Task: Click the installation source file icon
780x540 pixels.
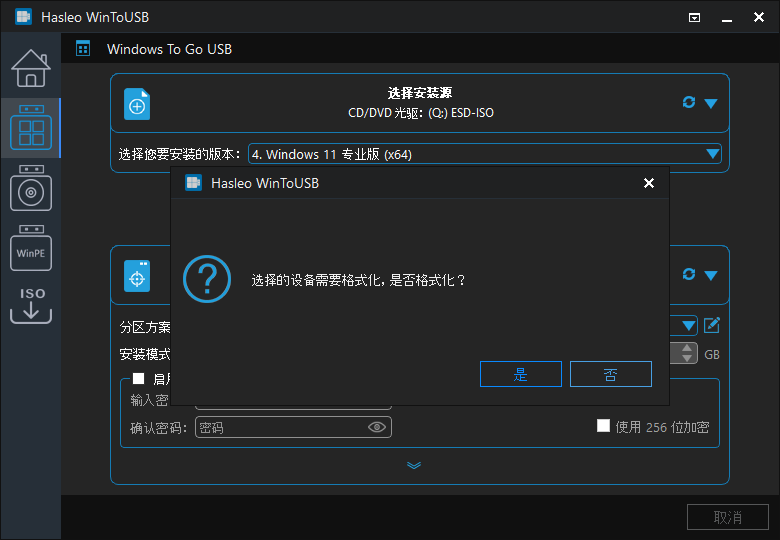Action: pos(137,104)
